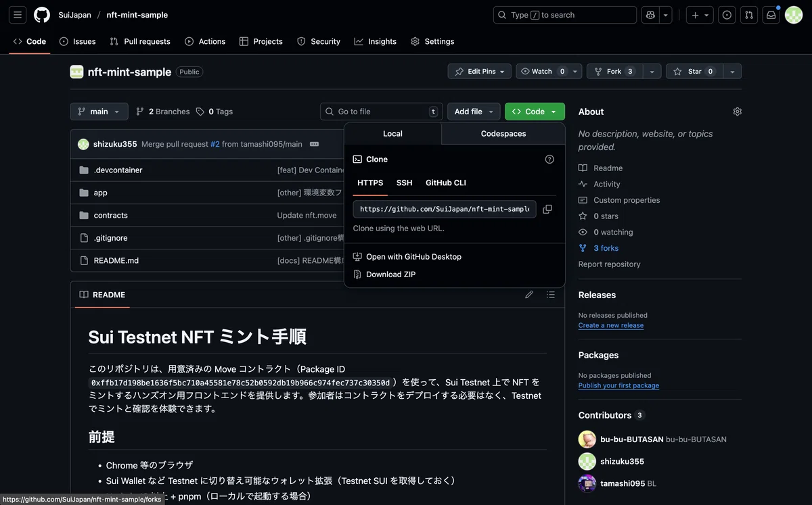The image size is (812, 505).
Task: Open the Custom properties link
Action: click(626, 200)
